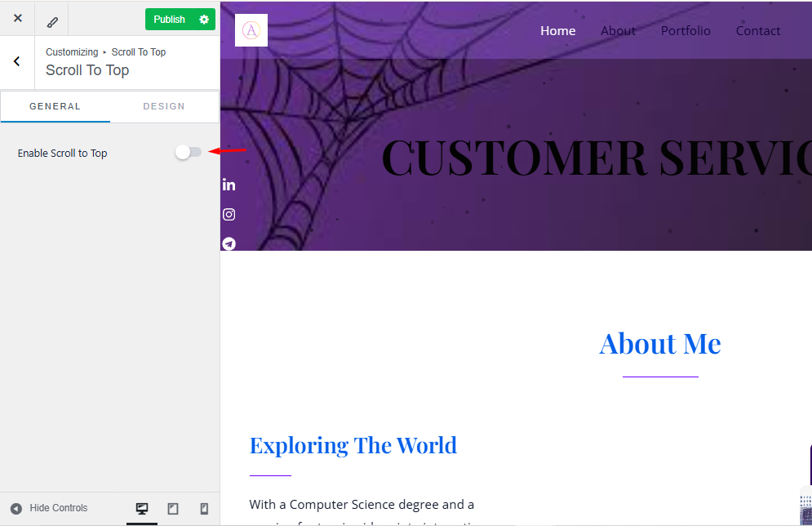Open the paintbrush theme styles icon
Screen dimensions: 812x526
(x=51, y=21)
